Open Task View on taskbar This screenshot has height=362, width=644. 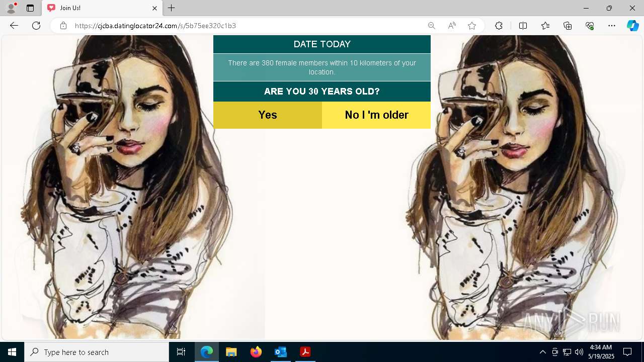coord(181,352)
